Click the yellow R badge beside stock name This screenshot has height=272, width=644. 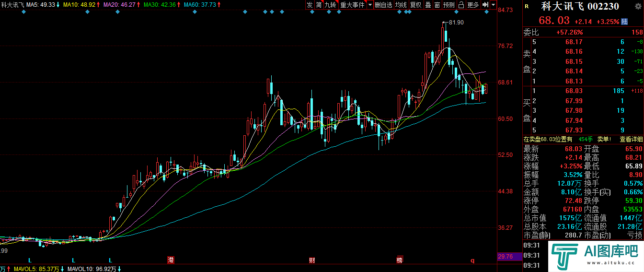(x=527, y=7)
